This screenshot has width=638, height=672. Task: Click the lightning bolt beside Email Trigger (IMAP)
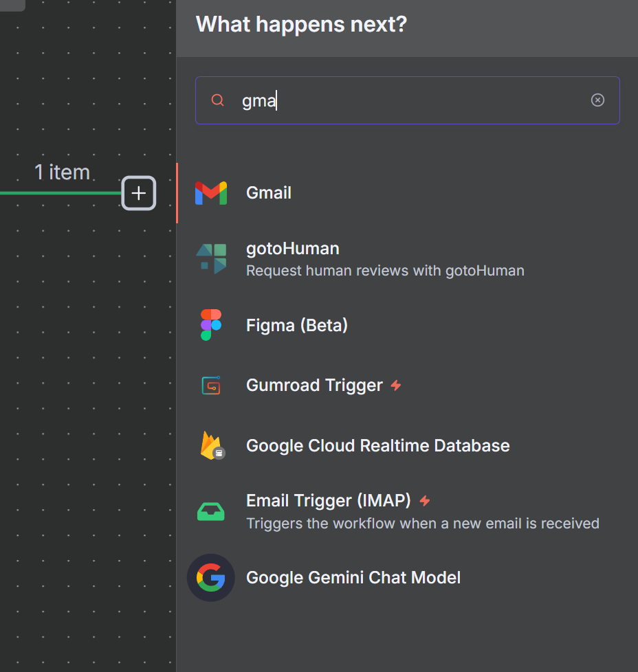pos(424,501)
